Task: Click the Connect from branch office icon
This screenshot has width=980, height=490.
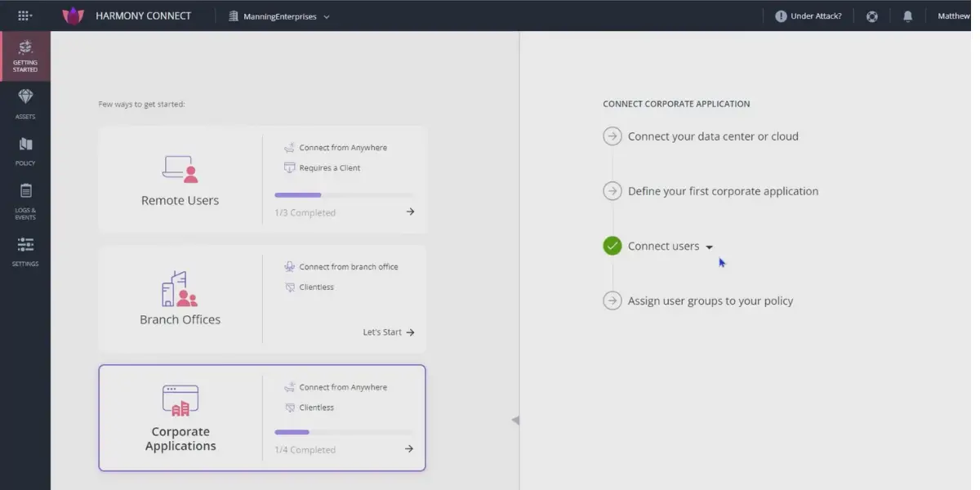Action: [289, 267]
